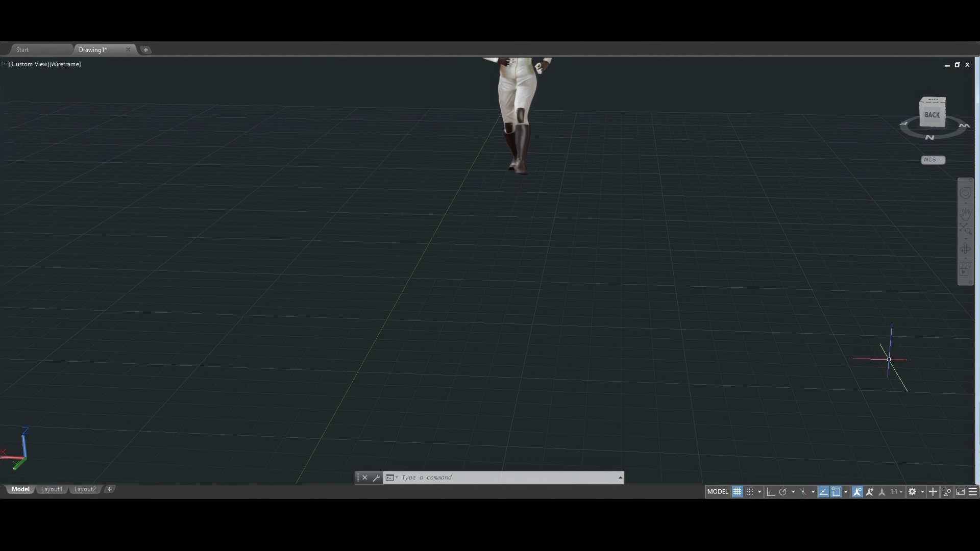Click the Annotation monitor plus icon
The width and height of the screenshot is (980, 551).
click(x=933, y=492)
